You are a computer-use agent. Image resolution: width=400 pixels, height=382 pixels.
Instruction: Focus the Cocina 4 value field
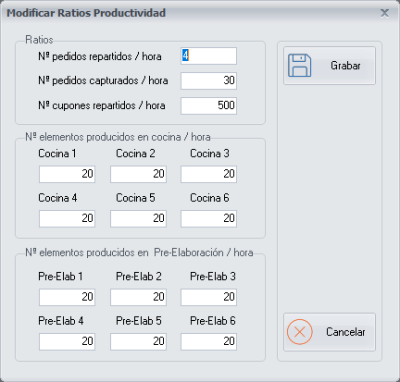[x=67, y=219]
